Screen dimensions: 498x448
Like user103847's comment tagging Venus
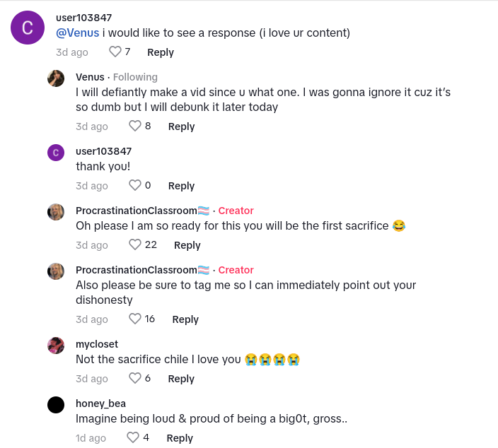pyautogui.click(x=115, y=52)
